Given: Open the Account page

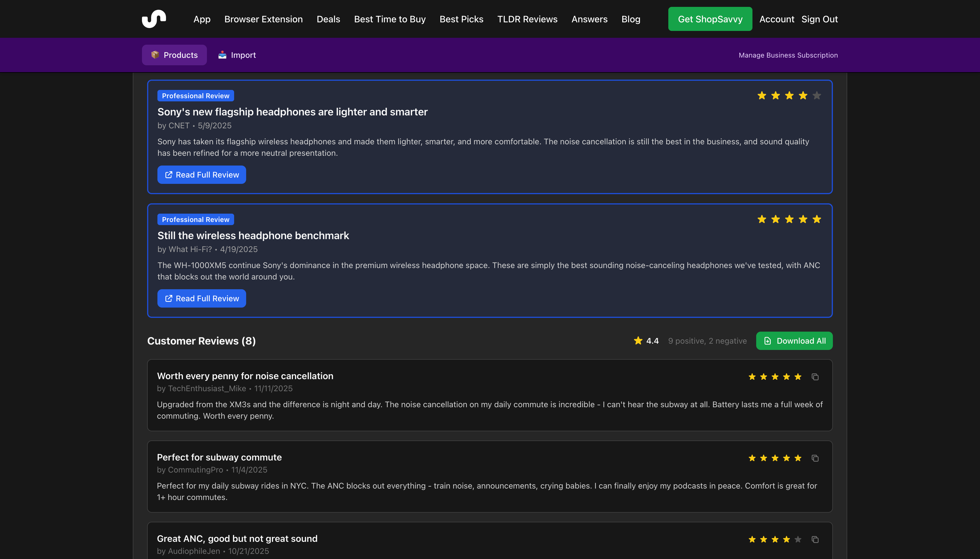Looking at the screenshot, I should (777, 19).
